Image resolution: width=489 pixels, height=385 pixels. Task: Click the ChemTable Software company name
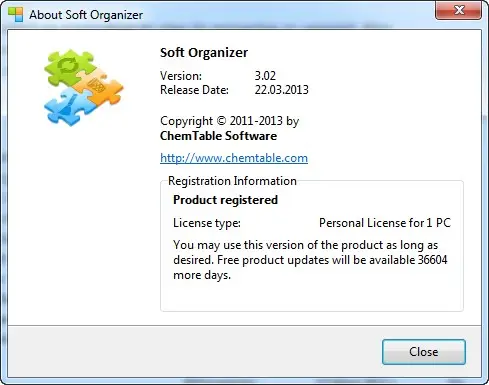point(218,136)
